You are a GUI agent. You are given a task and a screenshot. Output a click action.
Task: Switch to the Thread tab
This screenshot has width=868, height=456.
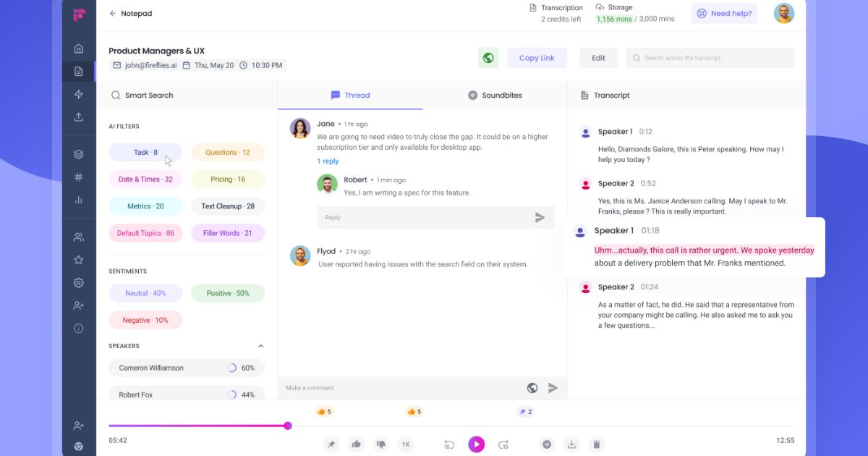click(350, 95)
